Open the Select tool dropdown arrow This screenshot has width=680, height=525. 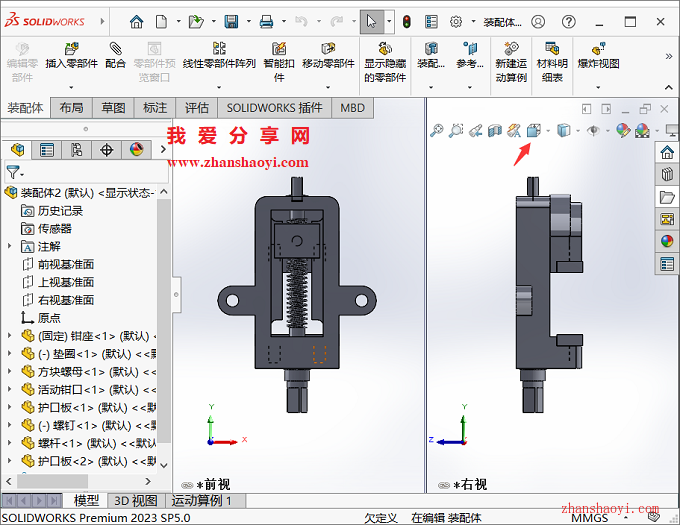pos(389,21)
